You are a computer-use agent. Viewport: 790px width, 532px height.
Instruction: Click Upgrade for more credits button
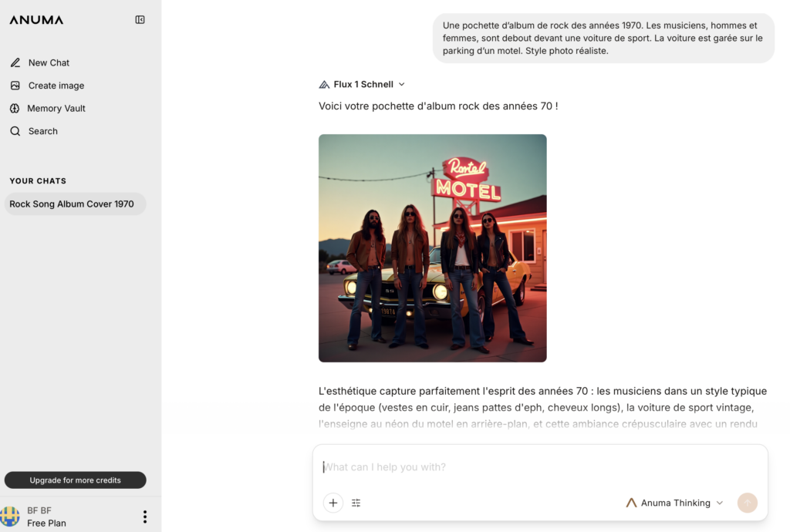(x=75, y=480)
